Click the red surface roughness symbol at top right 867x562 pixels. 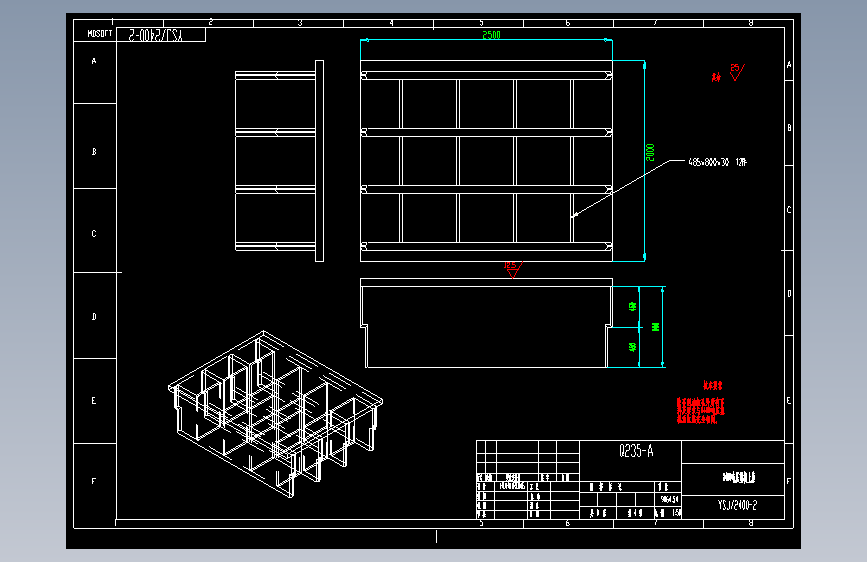(737, 72)
